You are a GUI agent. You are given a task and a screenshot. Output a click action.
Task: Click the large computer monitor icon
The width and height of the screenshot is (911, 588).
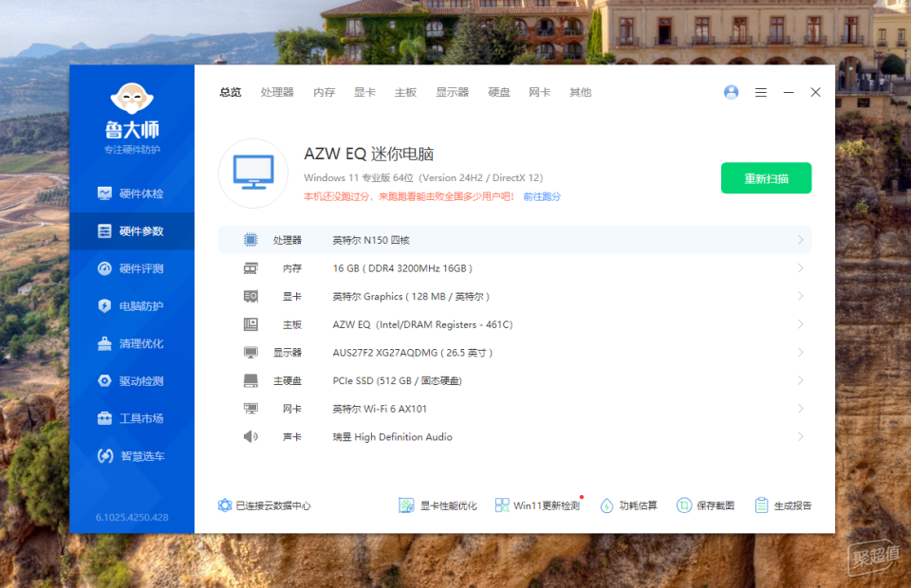click(x=253, y=173)
